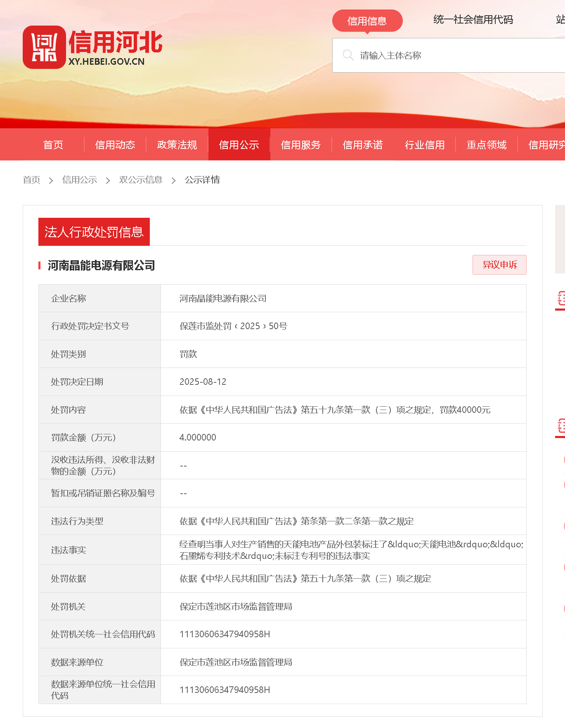Viewport: 565px width, 728px height.
Task: Click the 暂扣或吊销证照名称及编号 label
Action: 103,493
